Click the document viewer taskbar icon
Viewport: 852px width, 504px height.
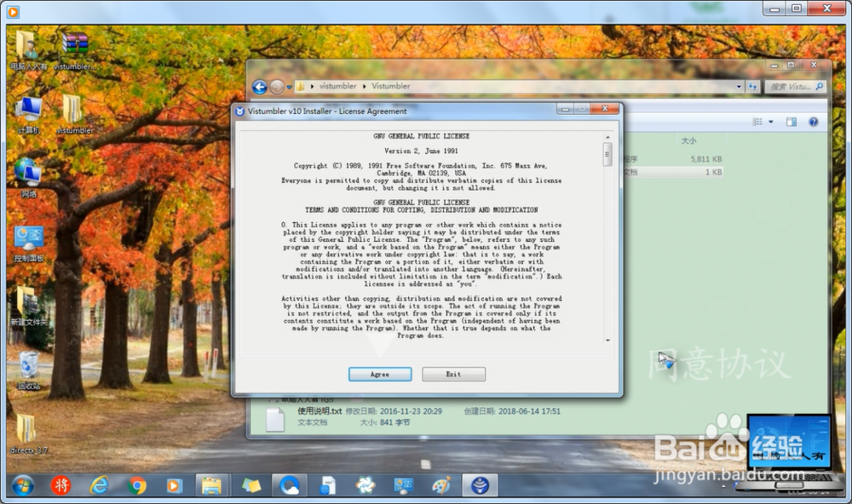click(327, 485)
